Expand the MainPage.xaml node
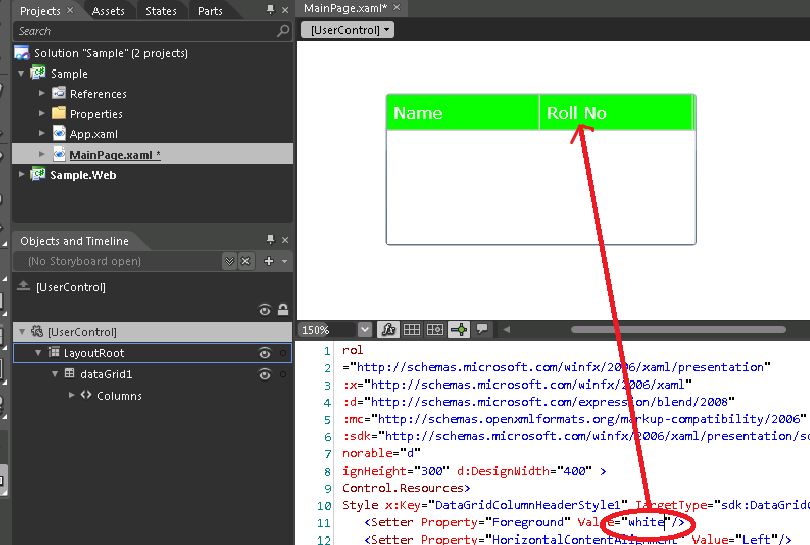 pos(42,154)
